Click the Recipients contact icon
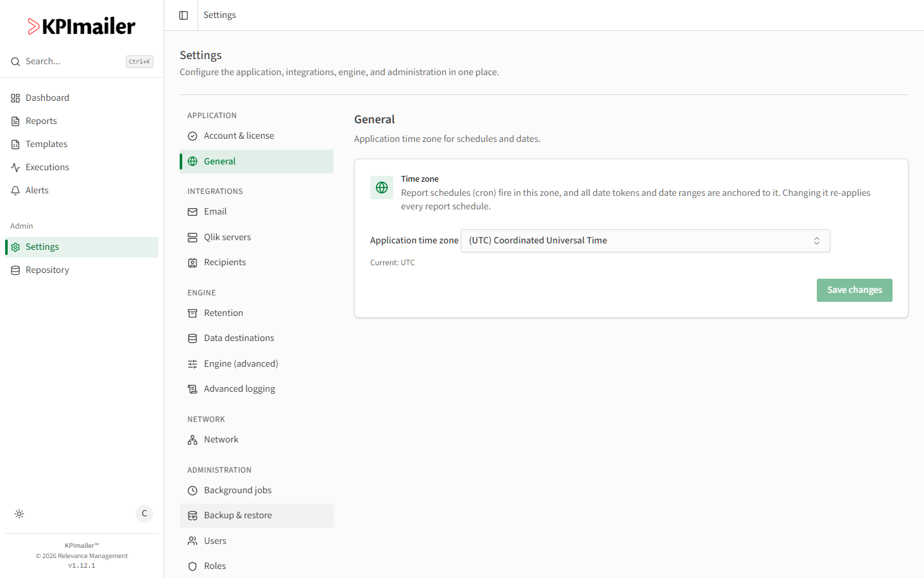Screen dimensions: 924x578 coord(193,263)
